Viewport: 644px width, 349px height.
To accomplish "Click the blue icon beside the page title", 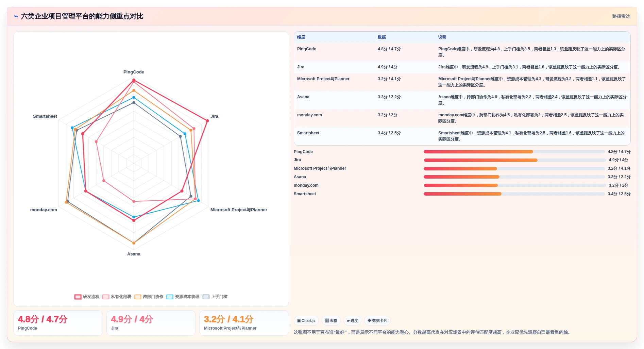I will tap(16, 16).
